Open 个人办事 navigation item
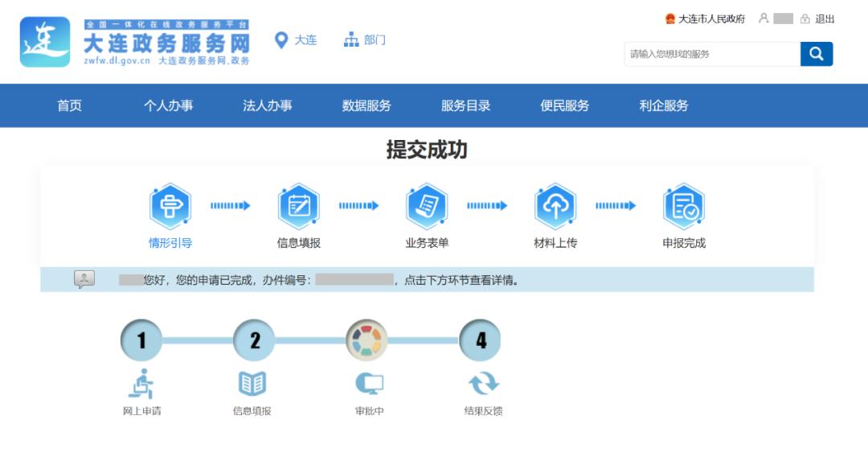Image resolution: width=868 pixels, height=457 pixels. pyautogui.click(x=168, y=105)
